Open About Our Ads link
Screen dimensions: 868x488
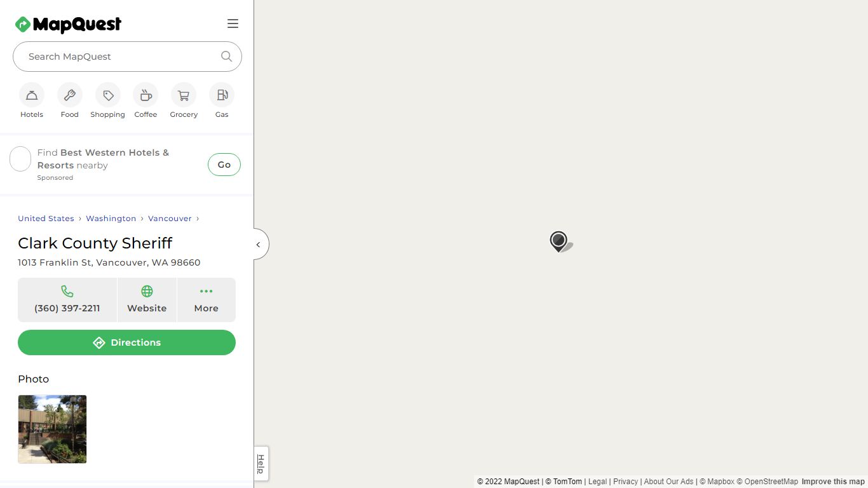668,482
